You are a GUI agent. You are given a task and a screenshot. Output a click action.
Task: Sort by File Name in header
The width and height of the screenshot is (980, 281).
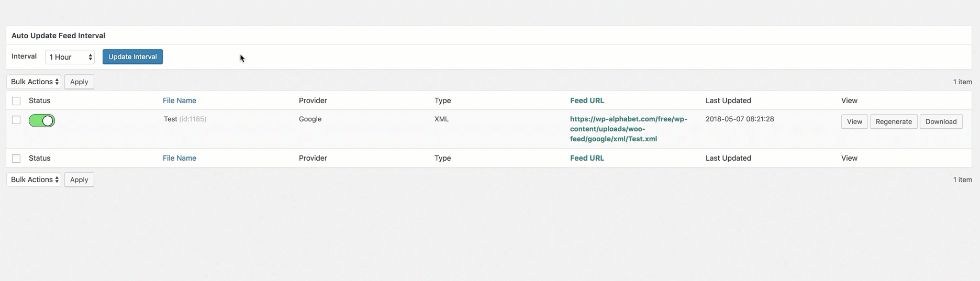(180, 100)
